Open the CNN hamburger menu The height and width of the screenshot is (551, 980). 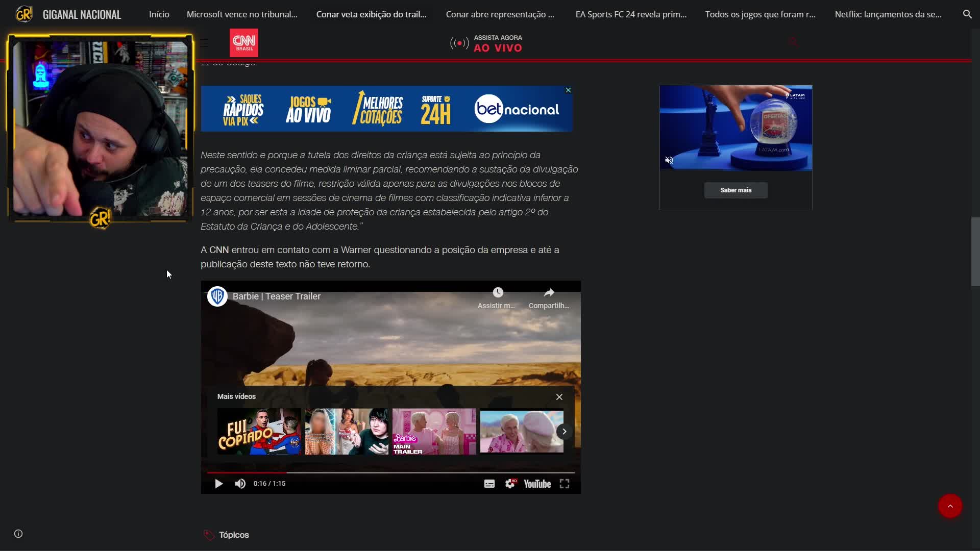[x=205, y=43]
